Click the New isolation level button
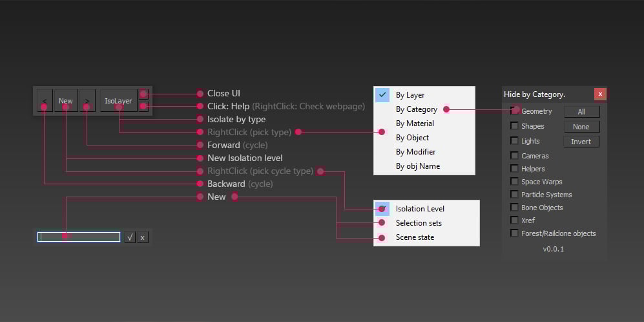Viewport: 644px width, 322px height. (x=66, y=101)
